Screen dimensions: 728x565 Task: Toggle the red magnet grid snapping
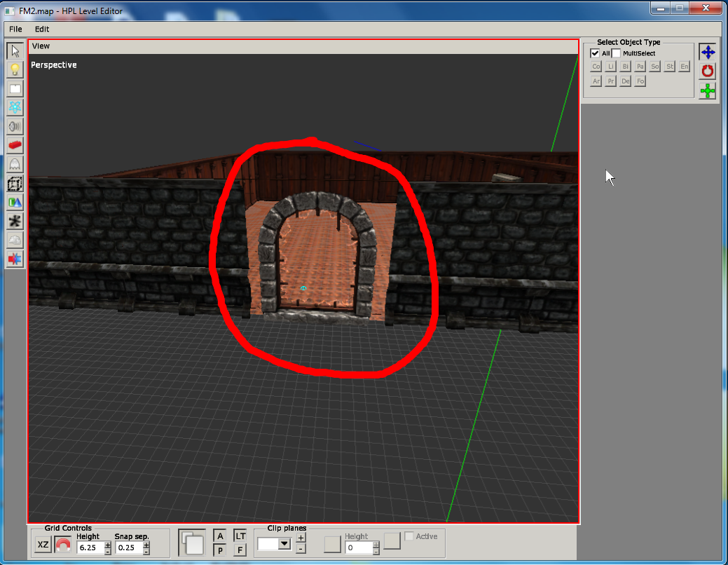(63, 545)
